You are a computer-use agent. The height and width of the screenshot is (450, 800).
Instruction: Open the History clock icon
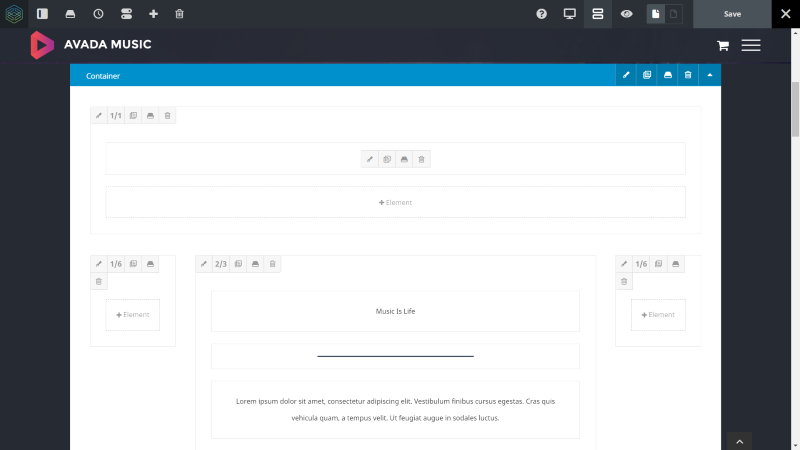[98, 14]
